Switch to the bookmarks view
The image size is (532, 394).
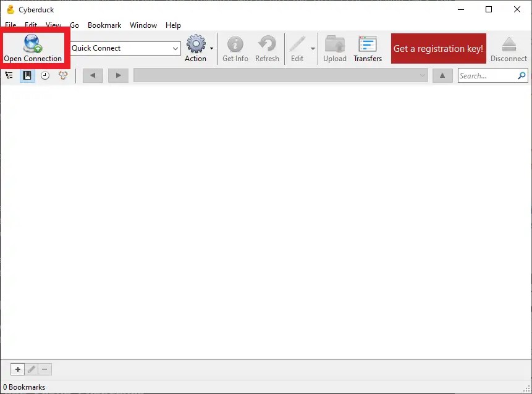(27, 75)
